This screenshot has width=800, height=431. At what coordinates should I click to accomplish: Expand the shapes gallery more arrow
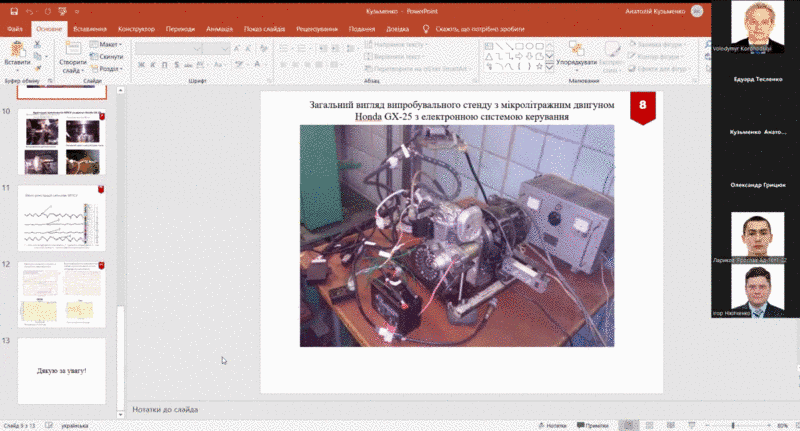pyautogui.click(x=549, y=66)
